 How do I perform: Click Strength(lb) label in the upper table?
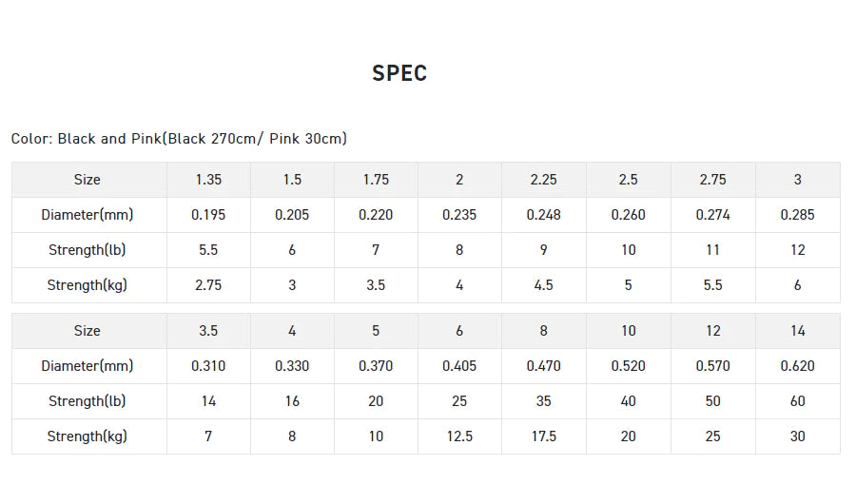tap(87, 250)
